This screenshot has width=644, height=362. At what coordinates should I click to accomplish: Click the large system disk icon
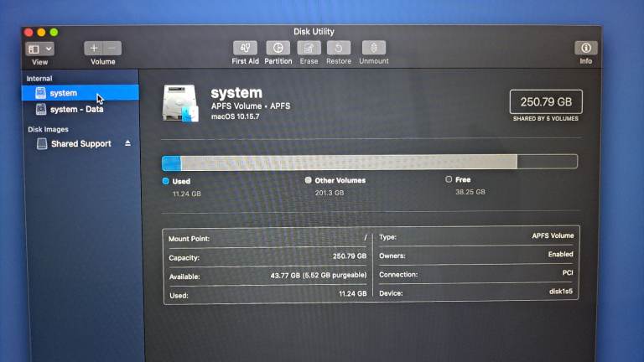(180, 102)
